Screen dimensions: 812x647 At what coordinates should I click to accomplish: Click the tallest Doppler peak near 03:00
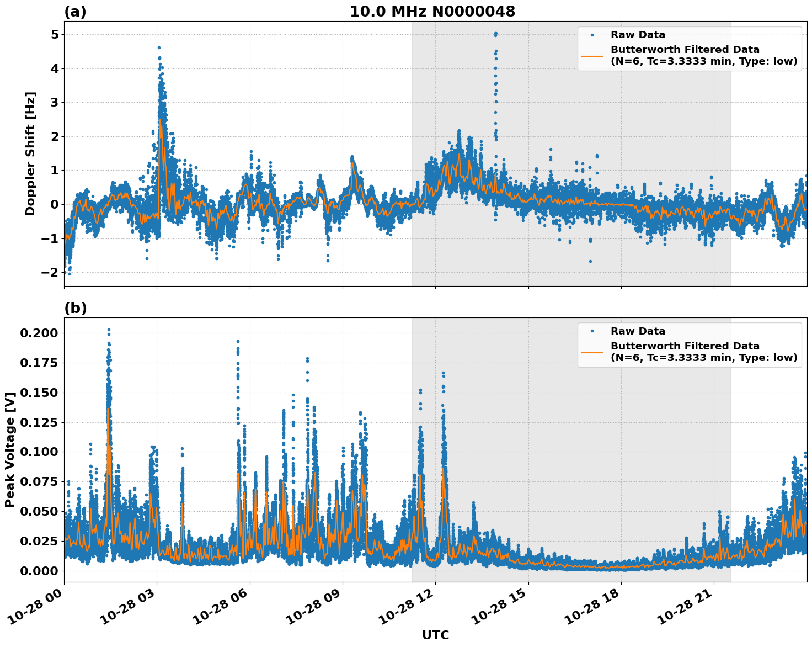(x=159, y=48)
